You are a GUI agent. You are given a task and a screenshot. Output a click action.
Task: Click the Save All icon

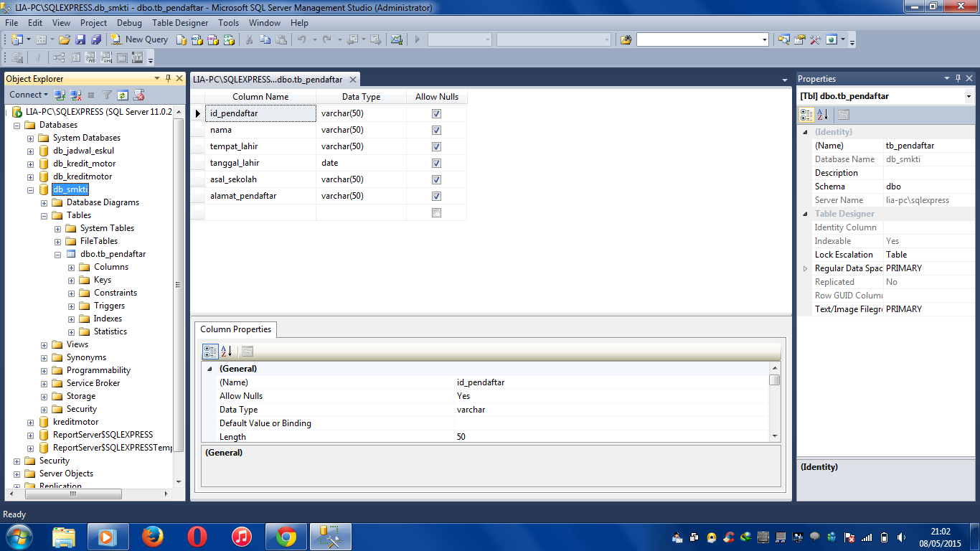pyautogui.click(x=95, y=39)
